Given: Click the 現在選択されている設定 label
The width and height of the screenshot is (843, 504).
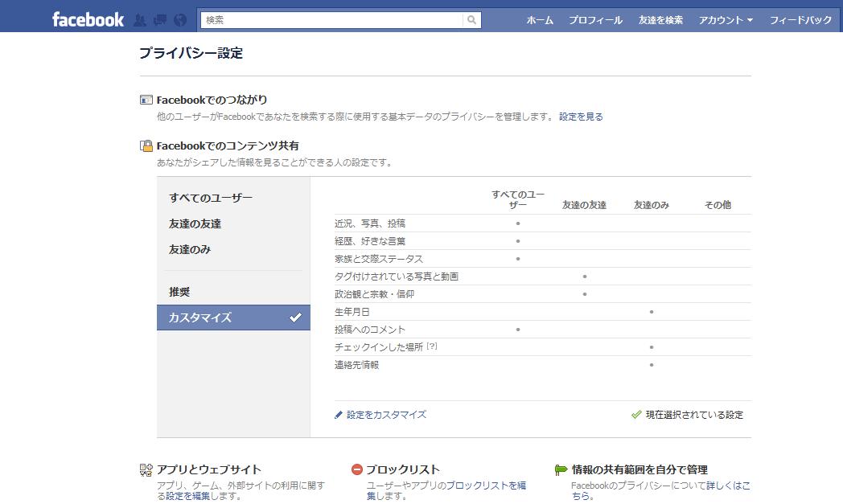Looking at the screenshot, I should 695,415.
